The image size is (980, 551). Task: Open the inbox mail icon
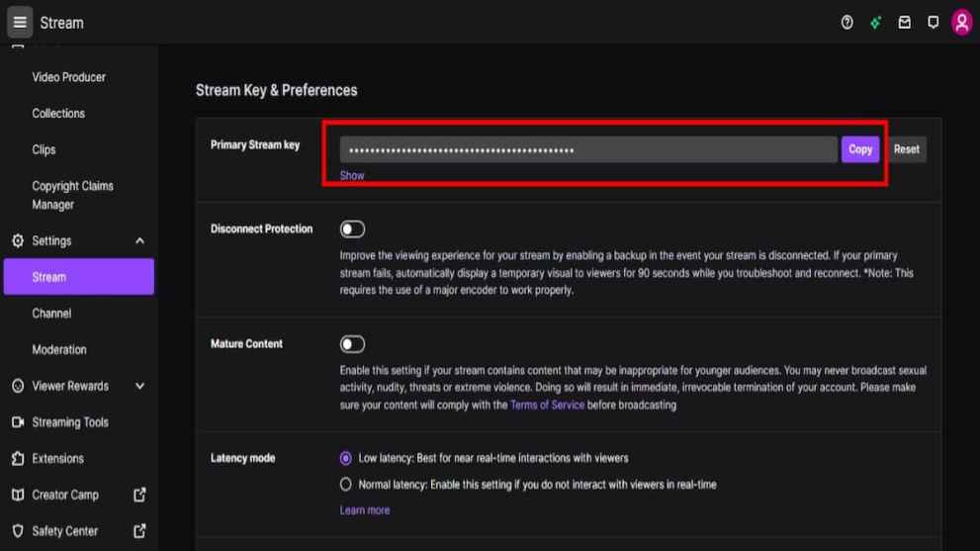tap(904, 23)
